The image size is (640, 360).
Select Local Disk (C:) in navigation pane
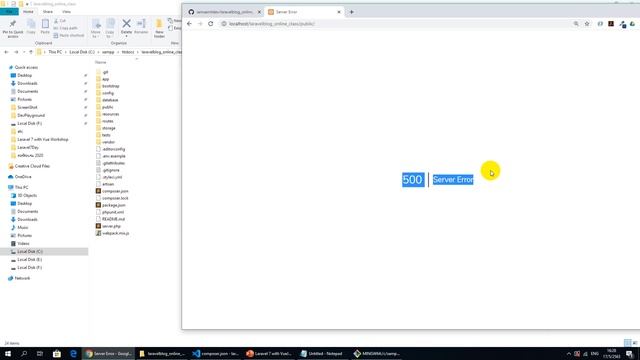[x=30, y=251]
